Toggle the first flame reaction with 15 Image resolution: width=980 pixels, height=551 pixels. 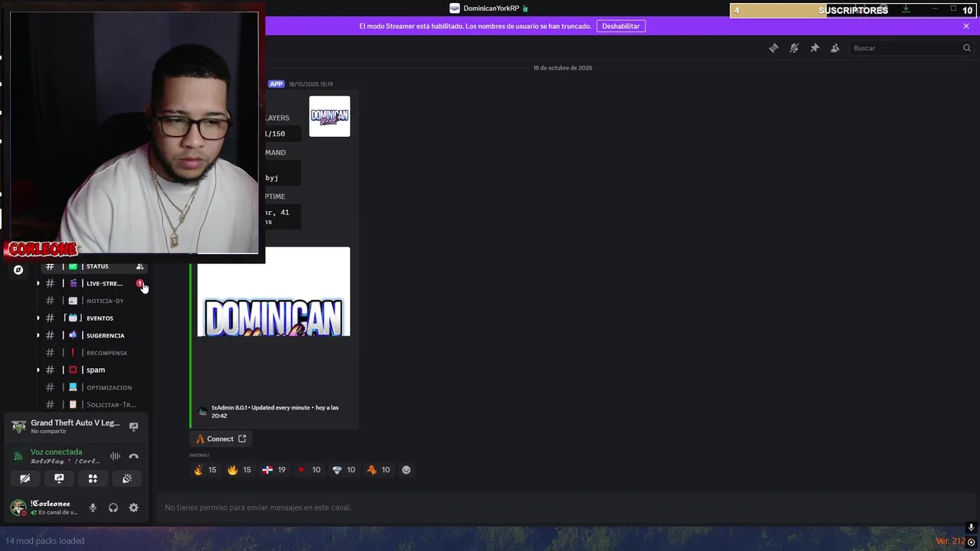pos(205,470)
